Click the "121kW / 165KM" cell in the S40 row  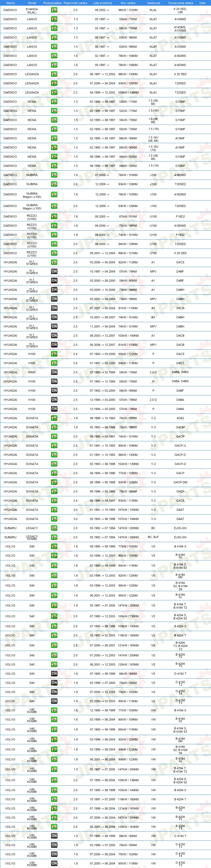[128, 645]
